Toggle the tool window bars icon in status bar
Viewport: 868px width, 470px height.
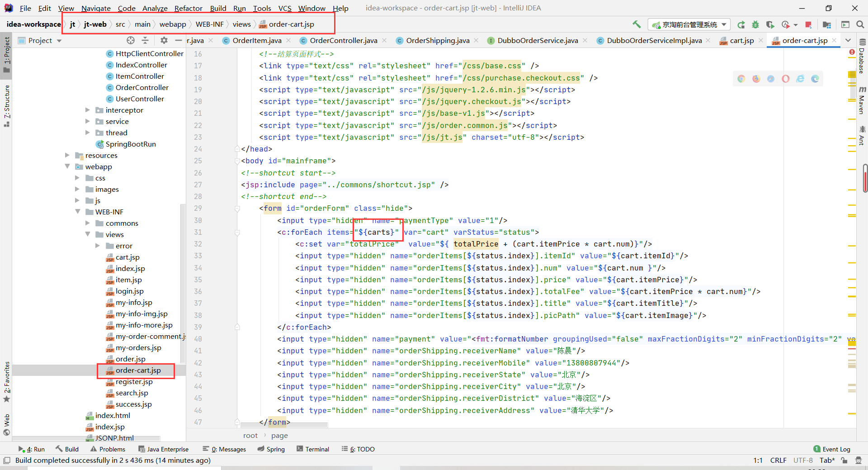[x=6, y=461]
